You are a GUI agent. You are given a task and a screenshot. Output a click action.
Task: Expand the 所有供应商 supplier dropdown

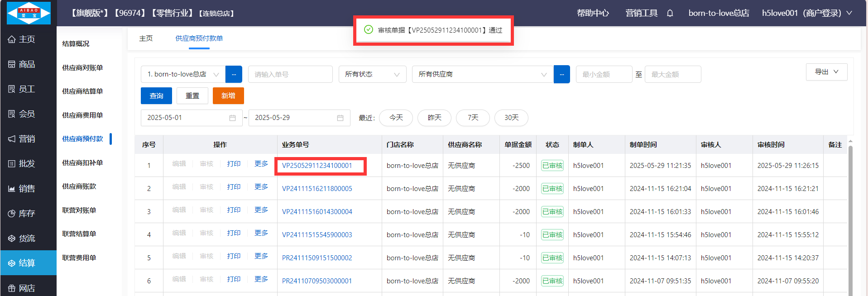click(482, 74)
